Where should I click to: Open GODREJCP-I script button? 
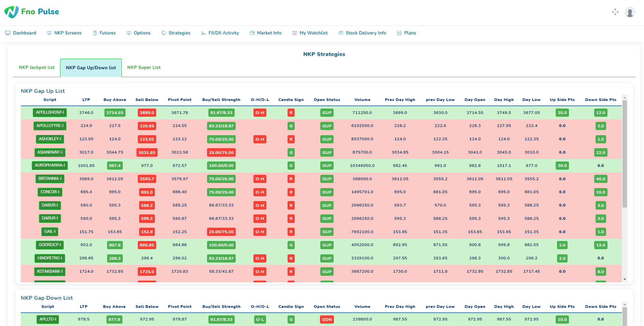click(50, 245)
